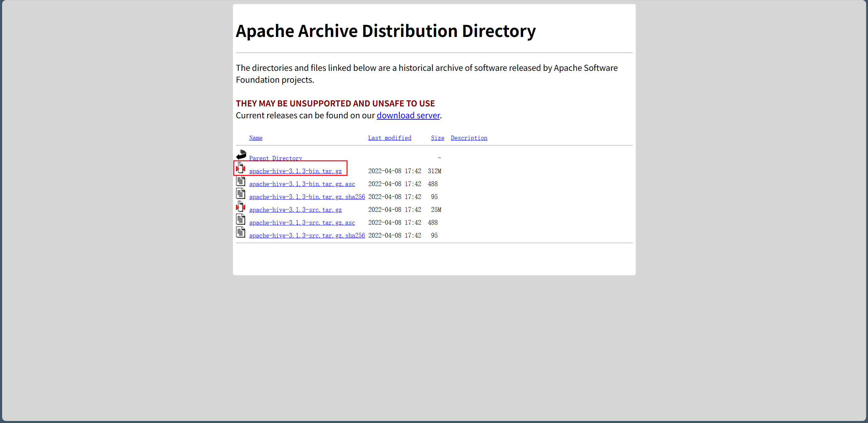The image size is (868, 423).
Task: Click the Parent Directory back-arrow icon
Action: tap(241, 155)
